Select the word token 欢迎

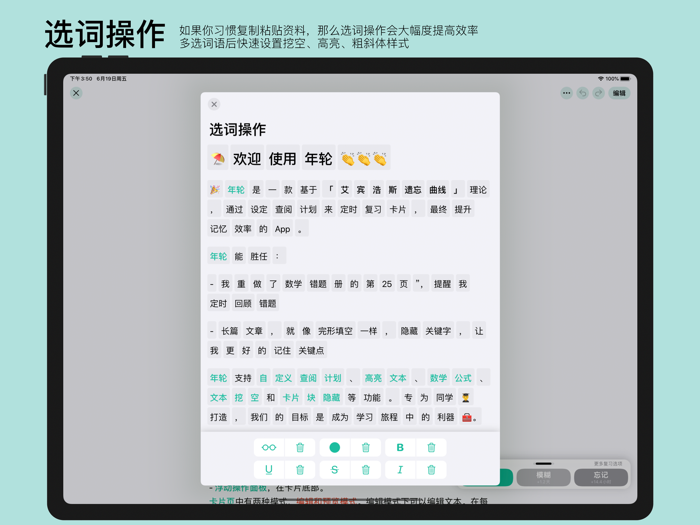click(247, 158)
